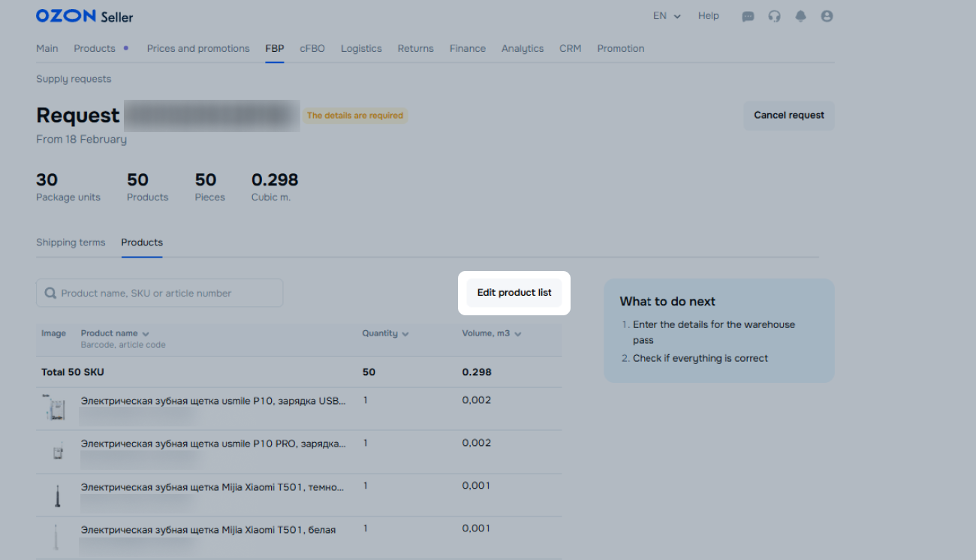Click the headset support icon
976x560 pixels.
(774, 17)
